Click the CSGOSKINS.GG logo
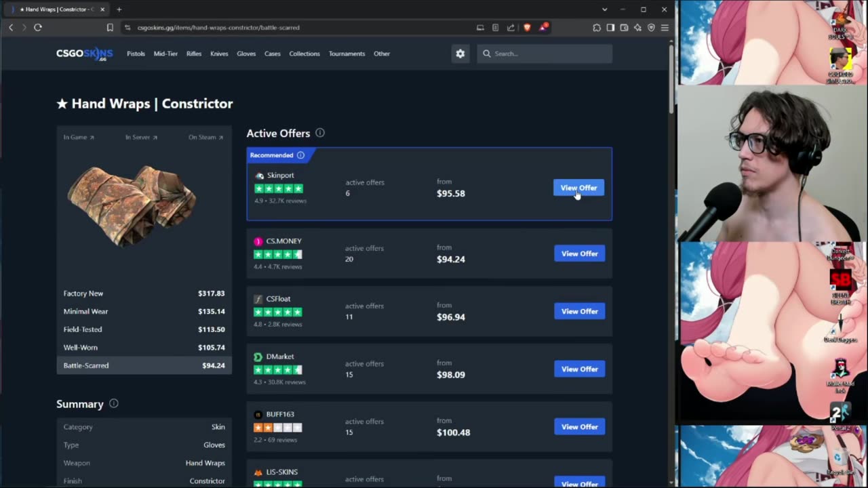Viewport: 868px width, 488px height. 84,54
